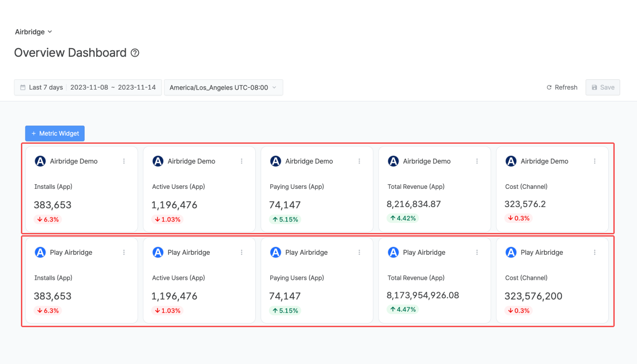This screenshot has width=637, height=364.
Task: Click Airbridge Demo app logo on Paying Users card
Action: pos(275,161)
